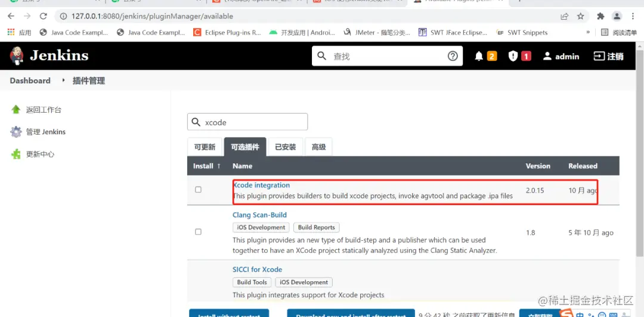Go back using browser back arrow
644x317 pixels.
pyautogui.click(x=11, y=17)
